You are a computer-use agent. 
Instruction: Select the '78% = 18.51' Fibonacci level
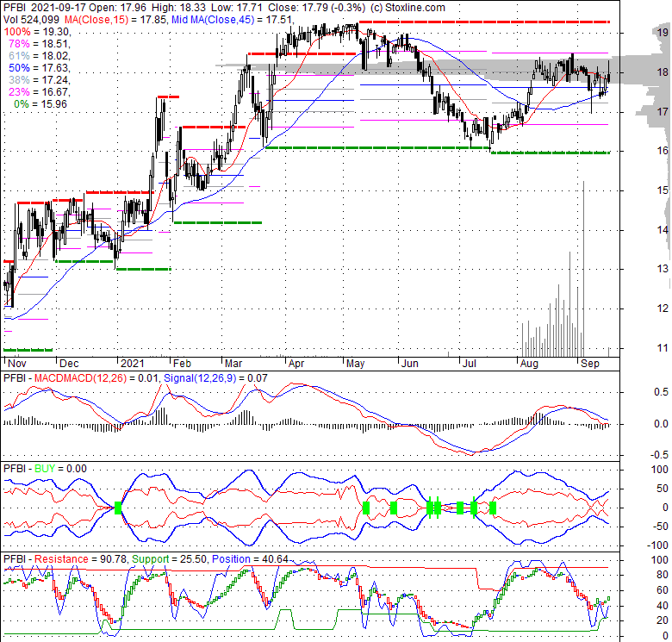[x=40, y=44]
